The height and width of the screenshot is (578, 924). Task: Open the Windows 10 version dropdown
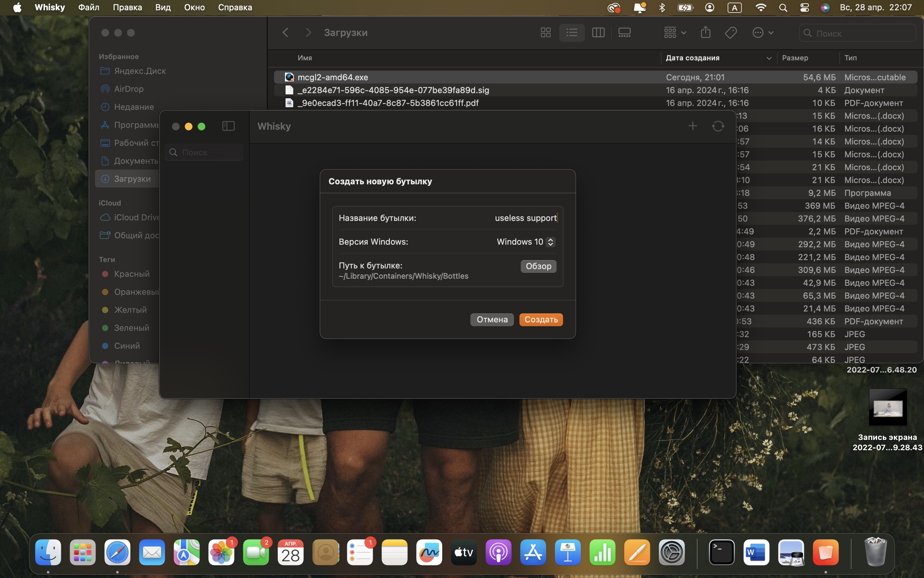coord(526,241)
